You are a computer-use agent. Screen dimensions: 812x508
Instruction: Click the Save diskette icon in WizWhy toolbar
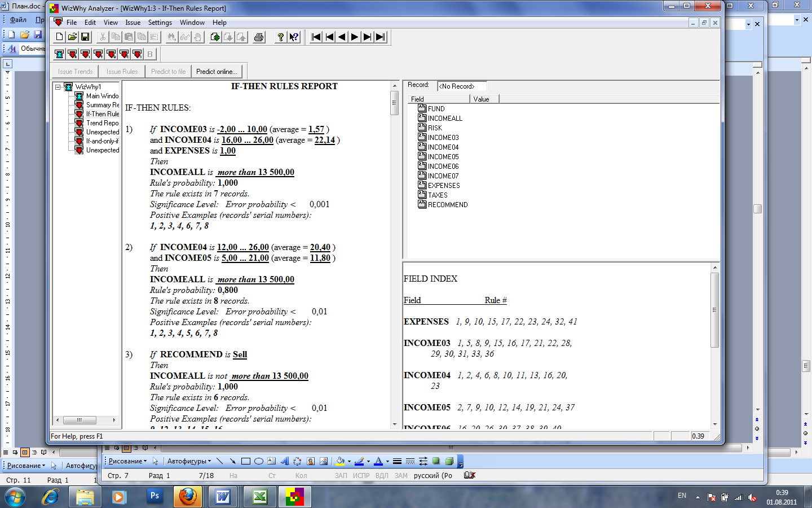pyautogui.click(x=85, y=37)
